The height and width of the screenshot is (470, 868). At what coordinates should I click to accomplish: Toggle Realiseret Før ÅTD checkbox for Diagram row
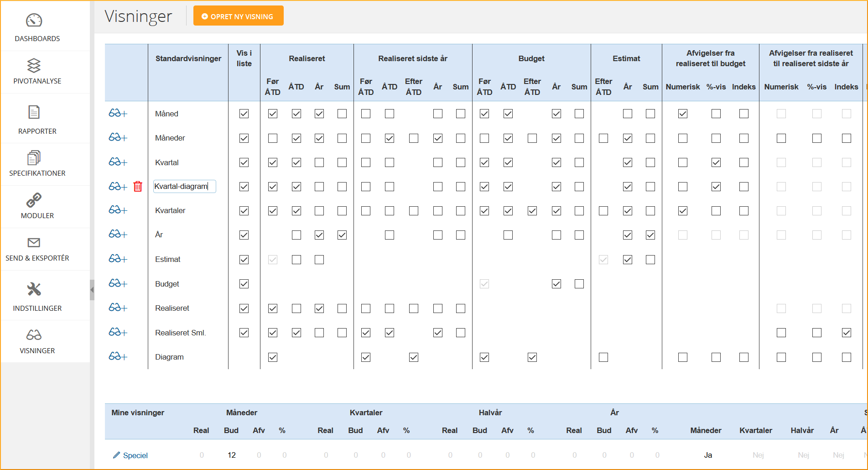coord(273,357)
